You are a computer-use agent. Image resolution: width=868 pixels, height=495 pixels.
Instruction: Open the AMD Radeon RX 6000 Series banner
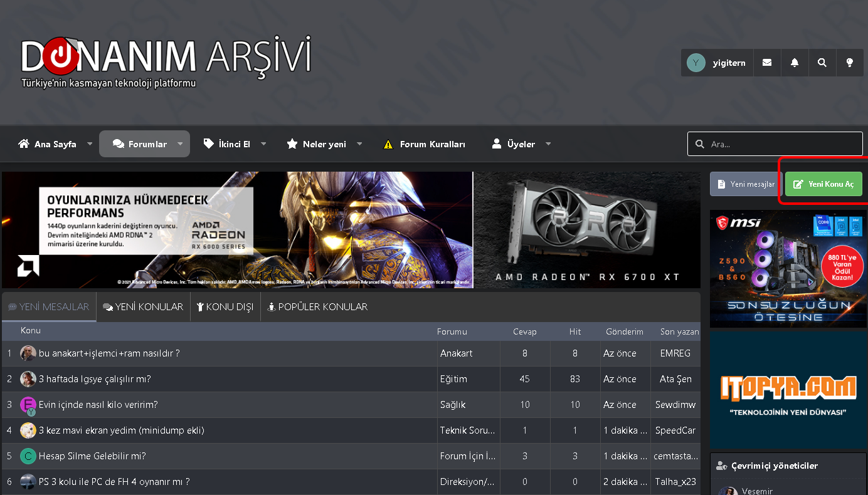(237, 230)
